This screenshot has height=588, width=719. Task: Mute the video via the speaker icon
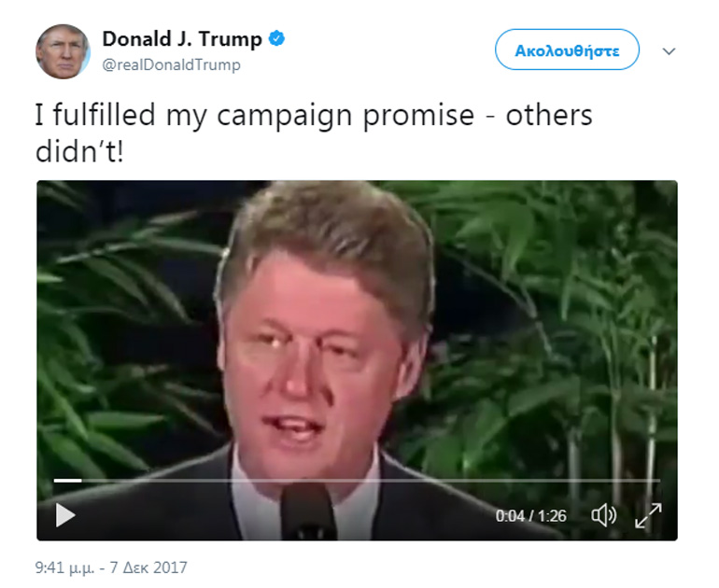(603, 515)
